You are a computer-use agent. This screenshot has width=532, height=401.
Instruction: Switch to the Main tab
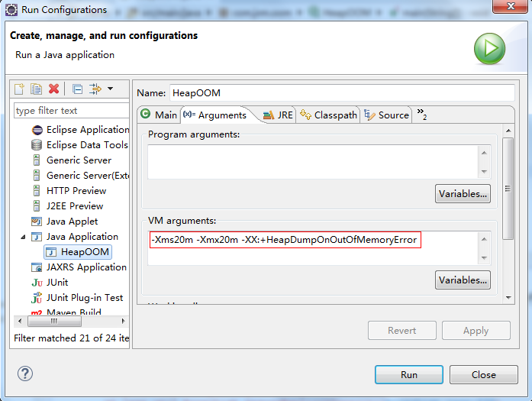[159, 115]
